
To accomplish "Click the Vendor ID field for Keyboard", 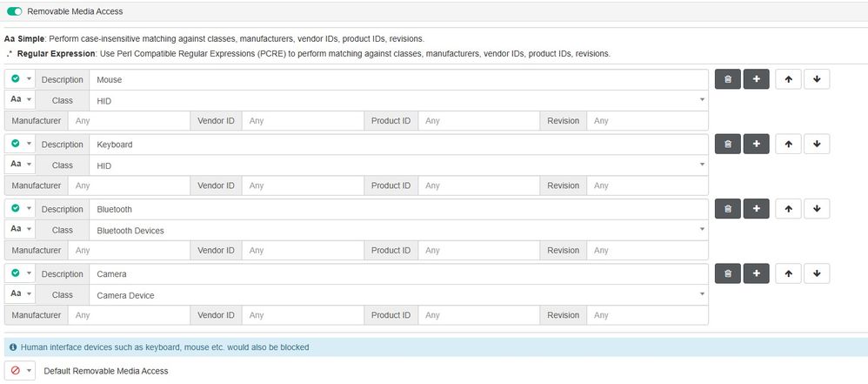I will (302, 185).
